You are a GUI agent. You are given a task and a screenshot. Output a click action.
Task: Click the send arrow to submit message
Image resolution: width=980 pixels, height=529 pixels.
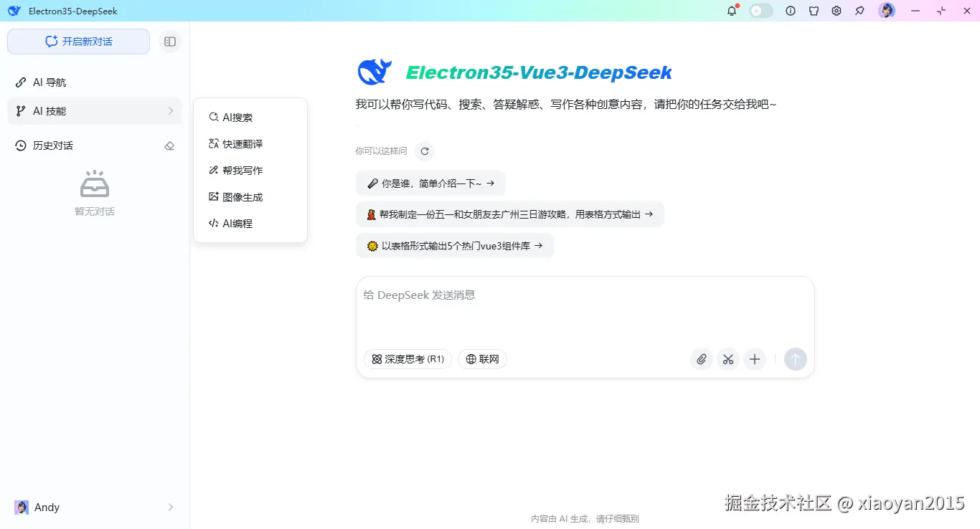point(795,359)
